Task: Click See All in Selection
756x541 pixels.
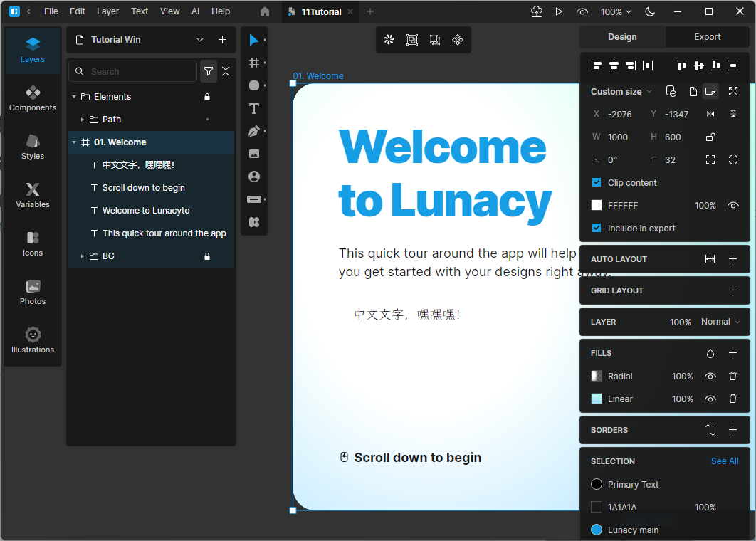Action: tap(724, 461)
